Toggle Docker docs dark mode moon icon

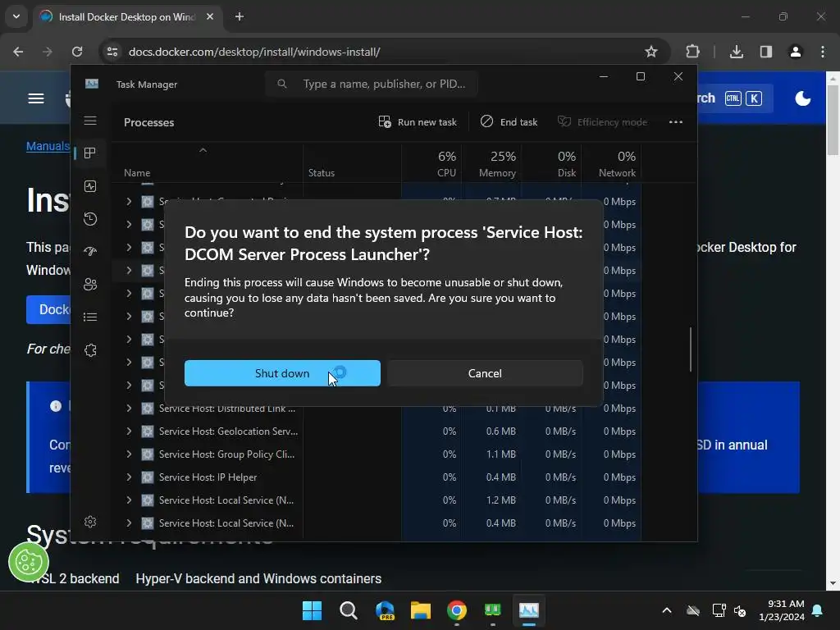click(802, 98)
